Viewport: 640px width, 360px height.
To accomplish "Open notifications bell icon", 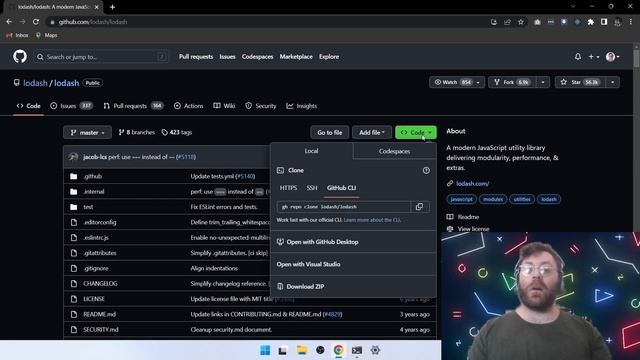I will pos(578,57).
